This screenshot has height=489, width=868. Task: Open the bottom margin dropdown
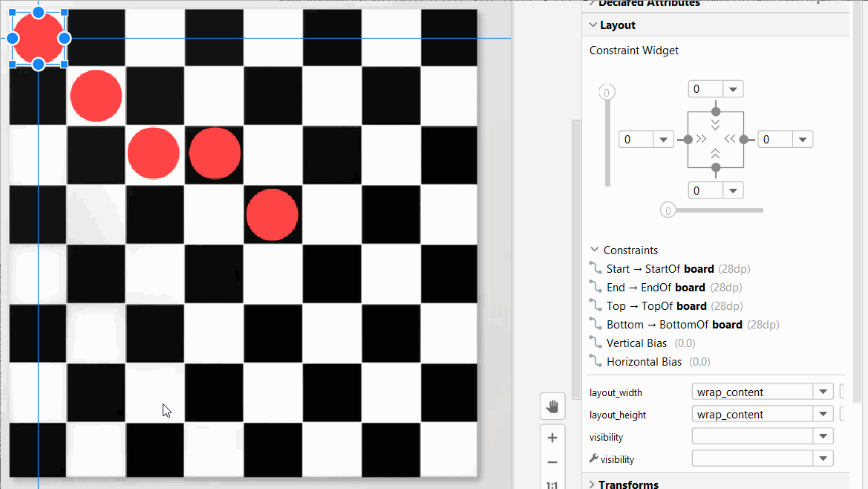click(733, 190)
